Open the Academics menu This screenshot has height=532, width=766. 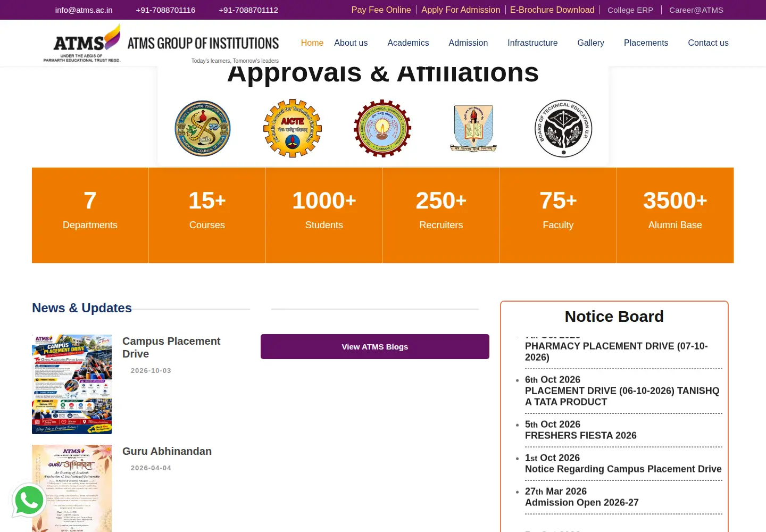(x=408, y=43)
